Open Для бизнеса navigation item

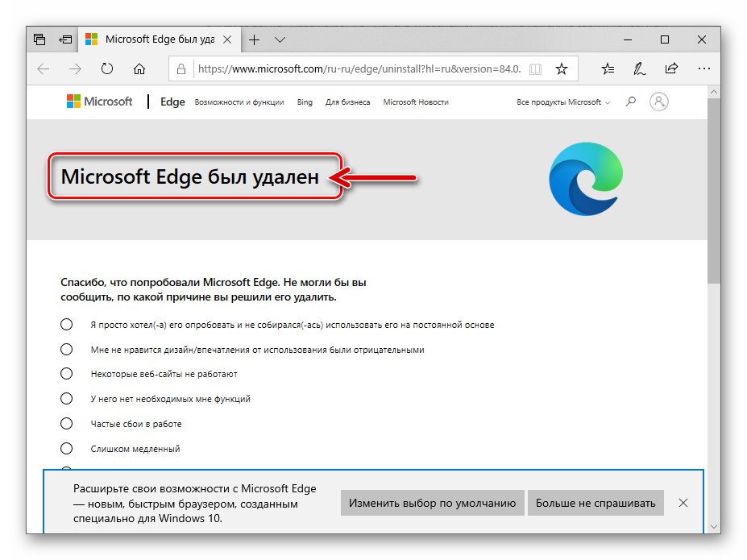tap(348, 102)
